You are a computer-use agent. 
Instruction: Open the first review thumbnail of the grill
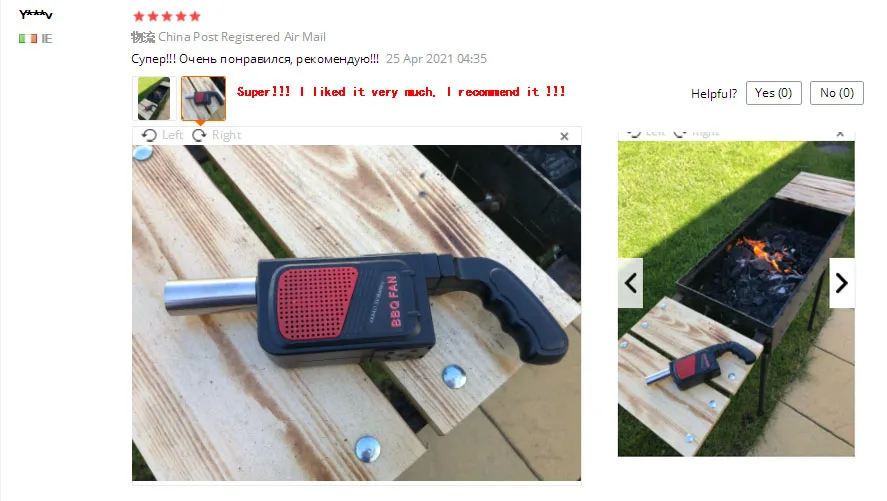tap(154, 98)
